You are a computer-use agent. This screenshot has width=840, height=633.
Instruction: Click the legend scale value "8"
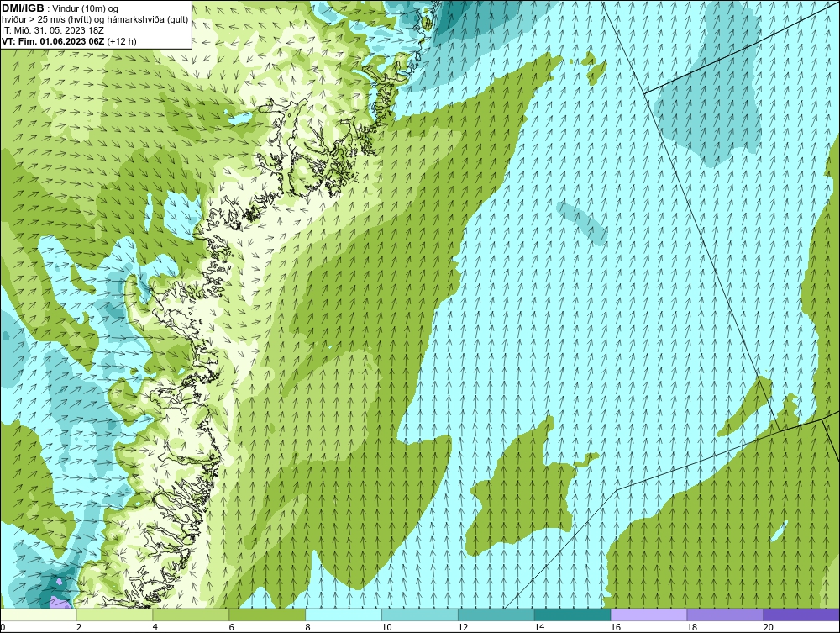pos(308,627)
